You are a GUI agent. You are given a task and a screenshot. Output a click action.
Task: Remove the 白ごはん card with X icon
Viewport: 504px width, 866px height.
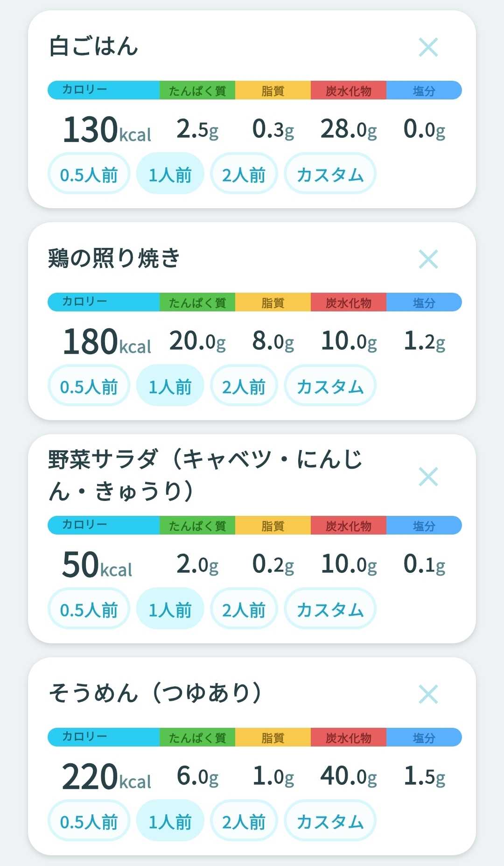428,47
